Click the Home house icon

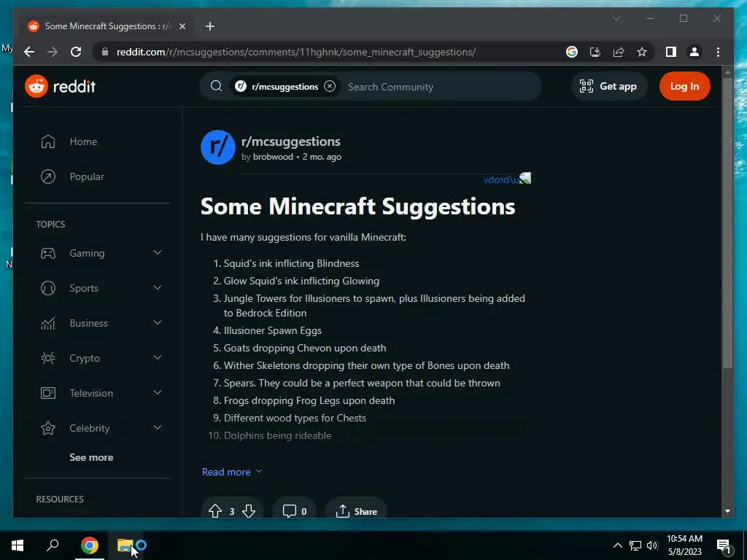(48, 141)
